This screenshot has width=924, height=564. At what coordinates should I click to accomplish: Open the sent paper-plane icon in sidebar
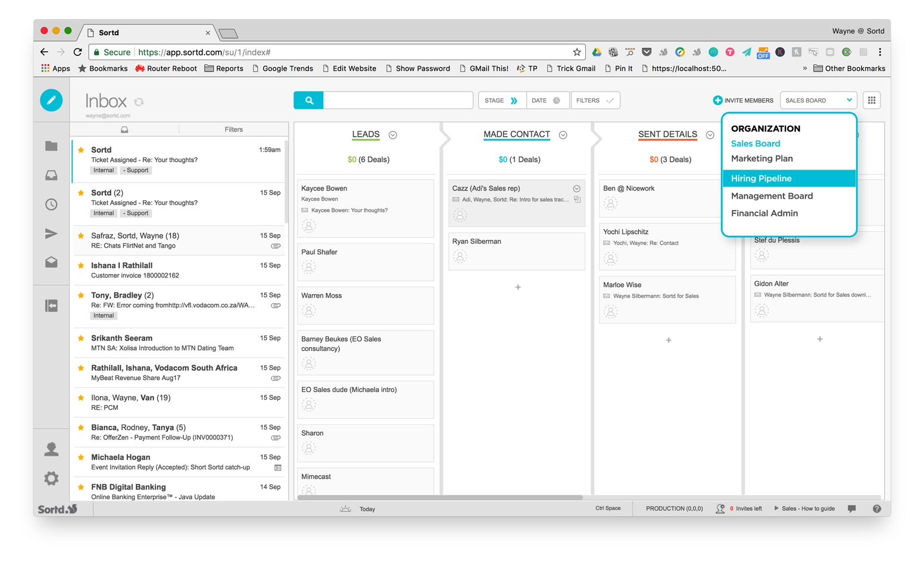click(x=51, y=233)
